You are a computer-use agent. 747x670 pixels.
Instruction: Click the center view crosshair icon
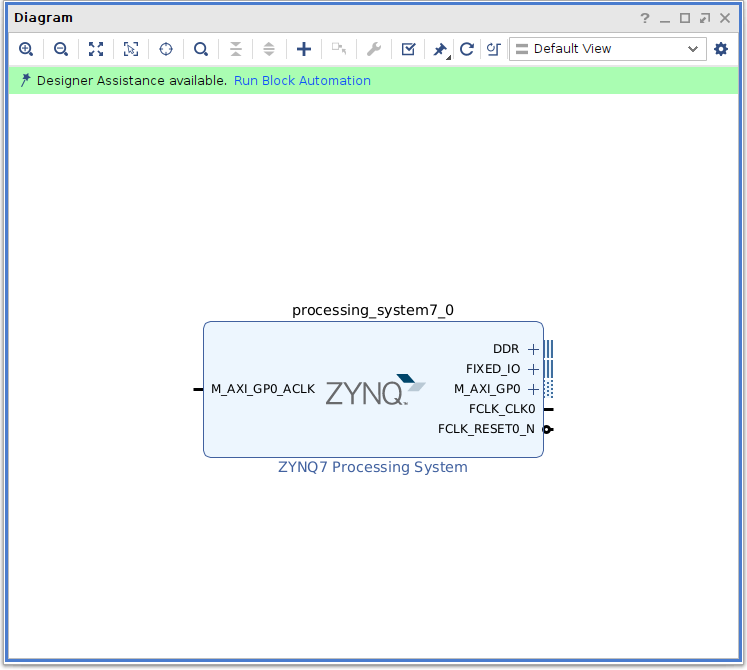point(166,49)
